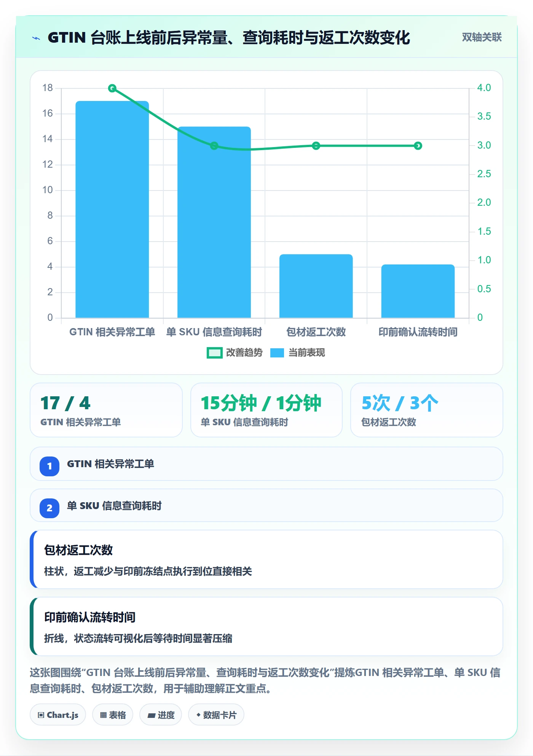Click the 数据卡片 tag
Viewport: 533px width, 756px height.
coord(216,715)
